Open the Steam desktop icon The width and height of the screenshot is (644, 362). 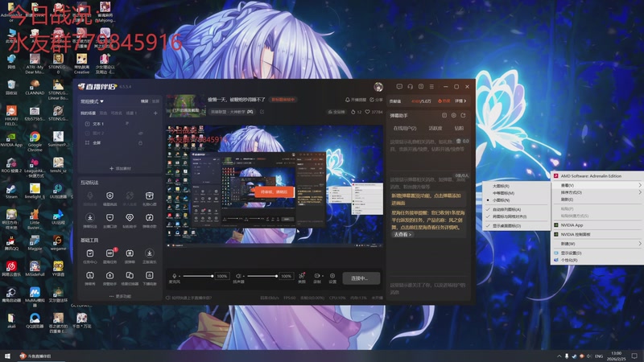point(11,189)
